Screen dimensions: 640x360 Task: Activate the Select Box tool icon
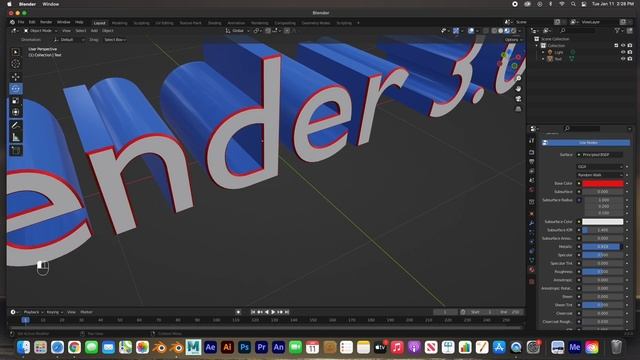pyautogui.click(x=16, y=52)
